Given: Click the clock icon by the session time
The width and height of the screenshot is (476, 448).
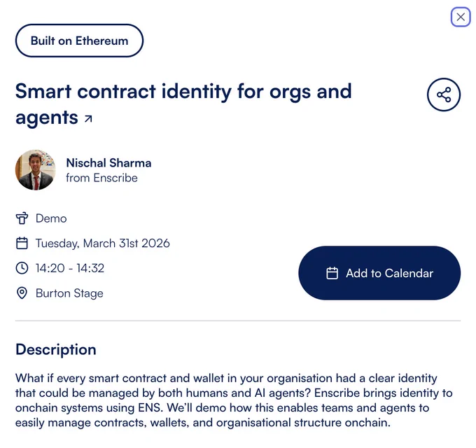Looking at the screenshot, I should coord(22,268).
